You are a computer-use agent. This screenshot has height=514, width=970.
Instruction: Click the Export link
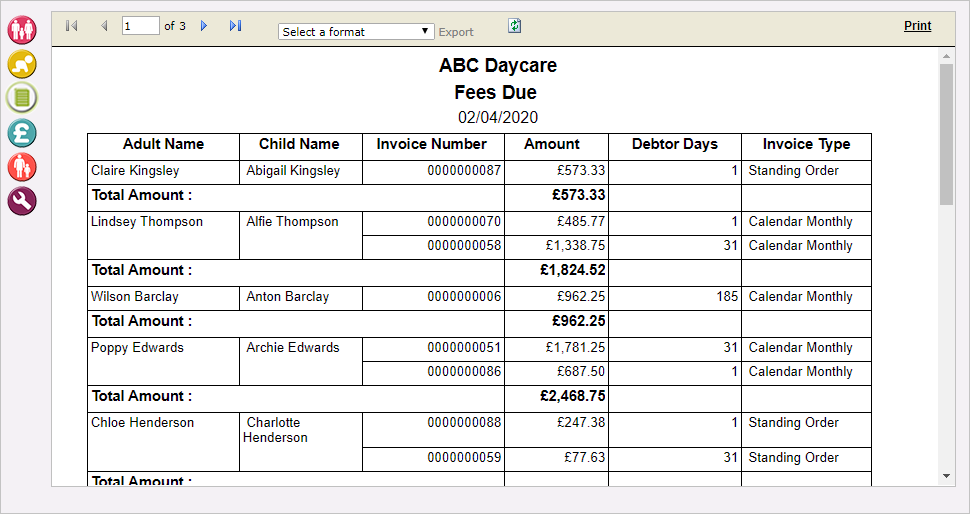(456, 32)
